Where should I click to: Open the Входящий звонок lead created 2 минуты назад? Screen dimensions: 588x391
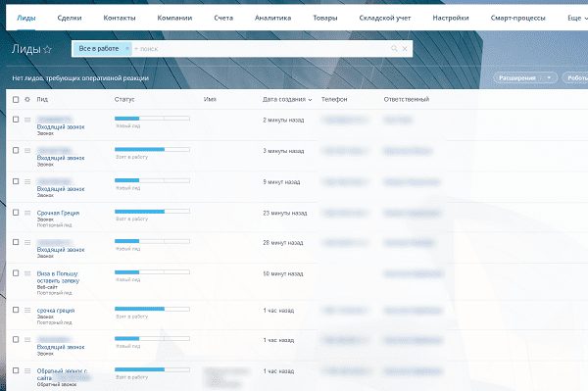(61, 127)
